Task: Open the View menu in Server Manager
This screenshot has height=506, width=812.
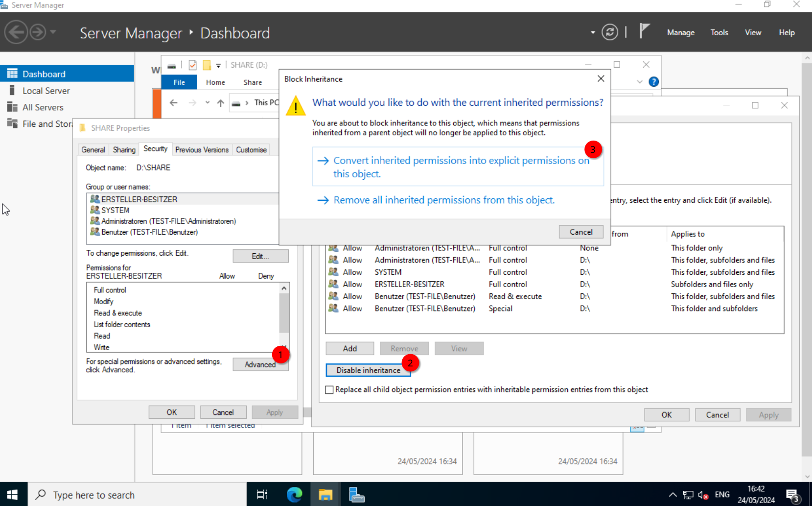Action: 753,32
